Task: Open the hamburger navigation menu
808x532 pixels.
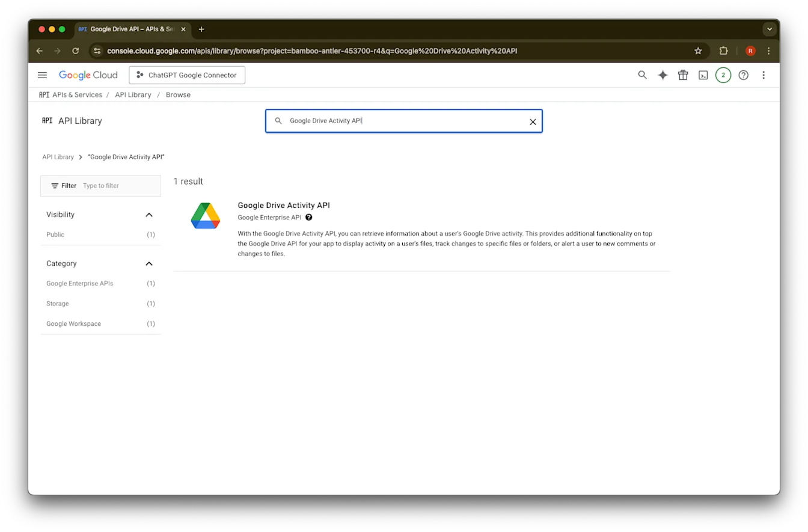Action: (42, 75)
